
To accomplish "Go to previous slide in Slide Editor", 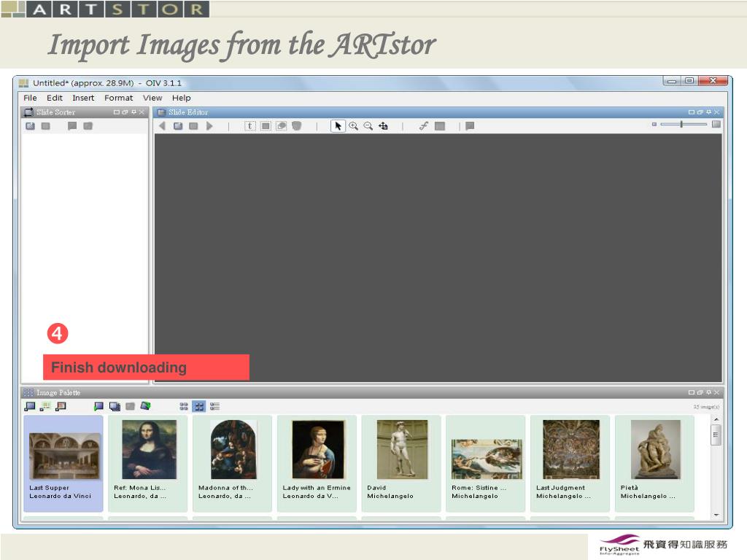I will 162,125.
